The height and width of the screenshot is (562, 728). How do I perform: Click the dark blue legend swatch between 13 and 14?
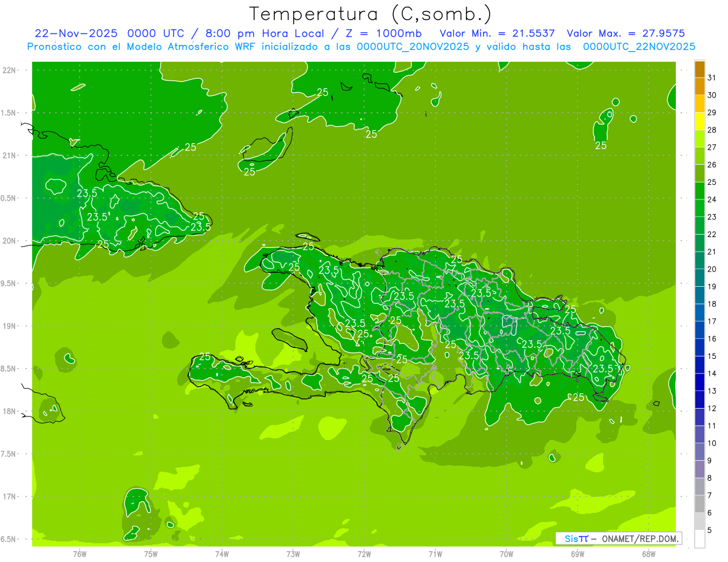tap(699, 383)
